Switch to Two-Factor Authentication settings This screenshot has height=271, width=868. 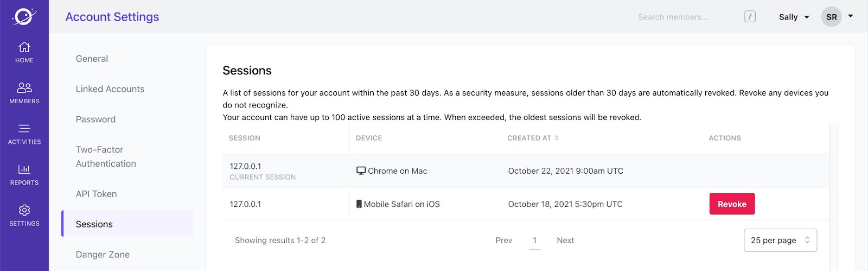pyautogui.click(x=106, y=156)
